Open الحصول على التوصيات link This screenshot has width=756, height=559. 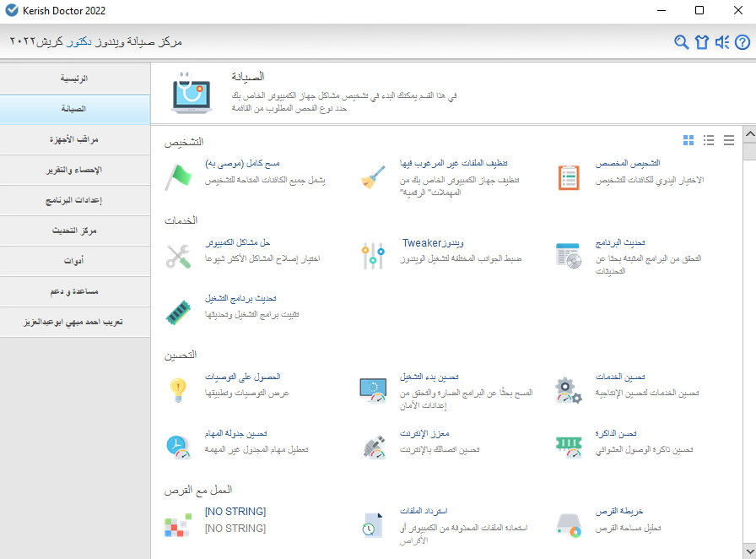(242, 377)
